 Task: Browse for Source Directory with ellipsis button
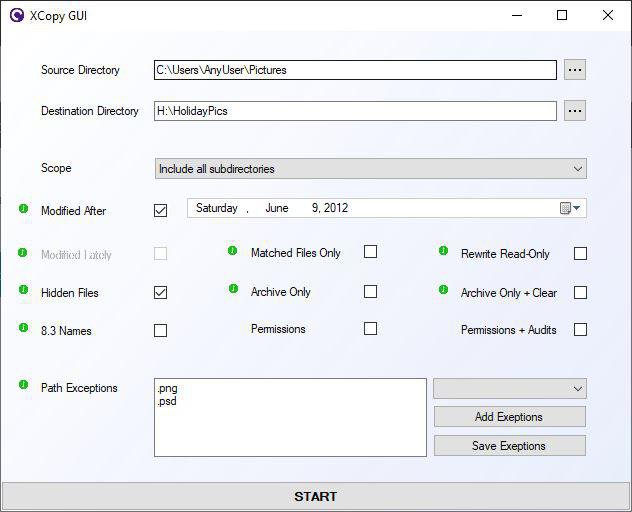click(575, 70)
